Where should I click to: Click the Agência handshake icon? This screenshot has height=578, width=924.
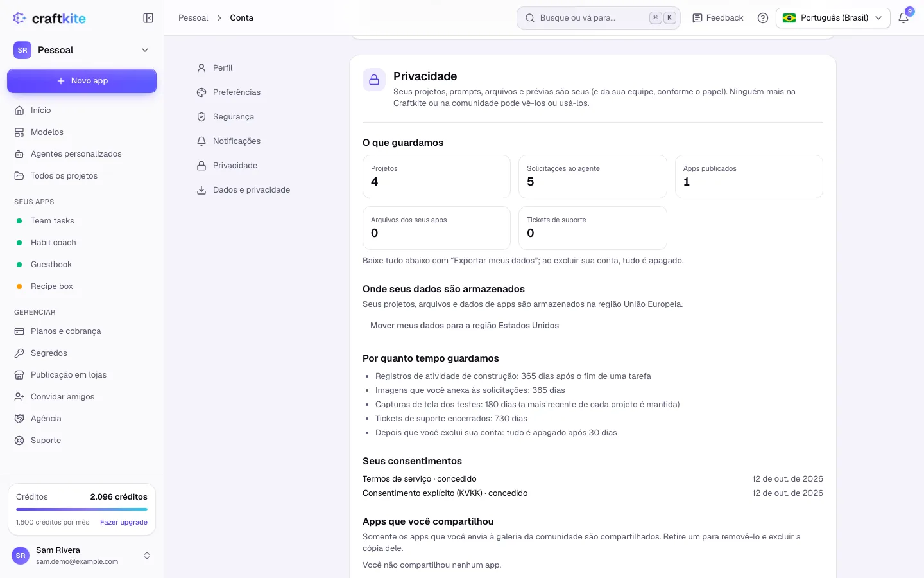(x=19, y=419)
